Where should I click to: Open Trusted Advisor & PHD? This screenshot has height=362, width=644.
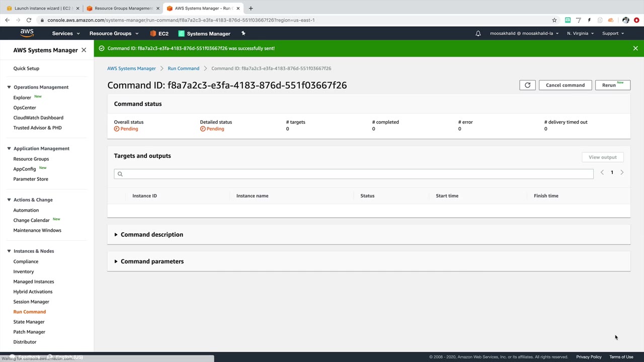[38, 128]
